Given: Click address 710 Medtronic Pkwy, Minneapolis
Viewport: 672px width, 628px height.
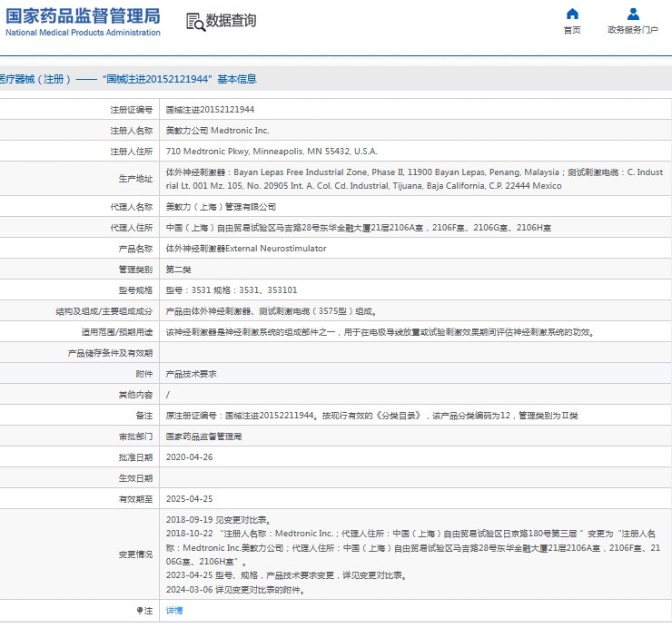Looking at the screenshot, I should [x=272, y=152].
